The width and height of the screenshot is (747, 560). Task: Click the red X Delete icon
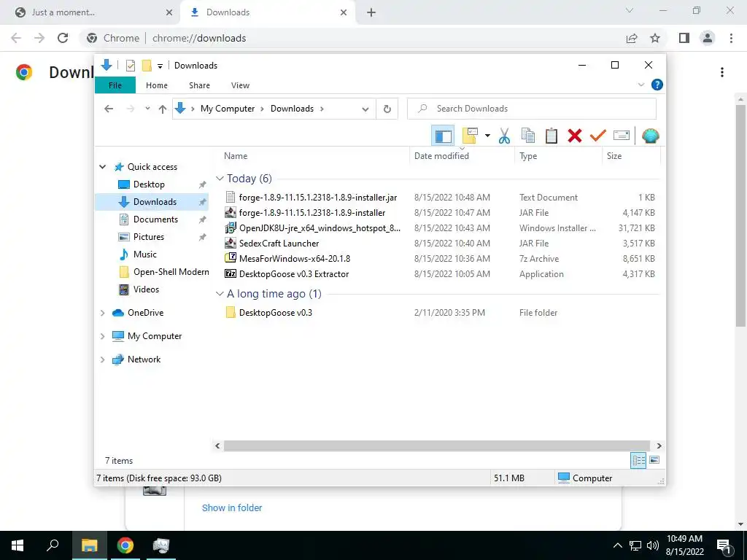pyautogui.click(x=575, y=136)
